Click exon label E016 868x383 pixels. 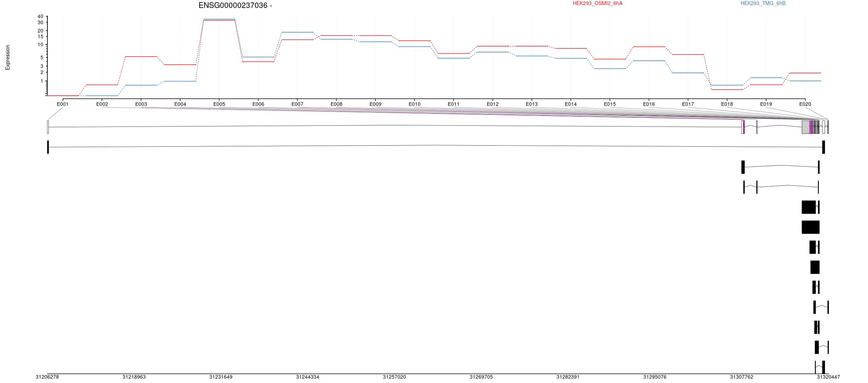pyautogui.click(x=649, y=104)
